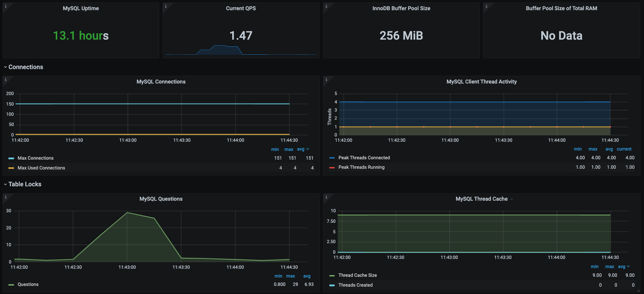Toggle Threads Created series in legend

[x=355, y=285]
